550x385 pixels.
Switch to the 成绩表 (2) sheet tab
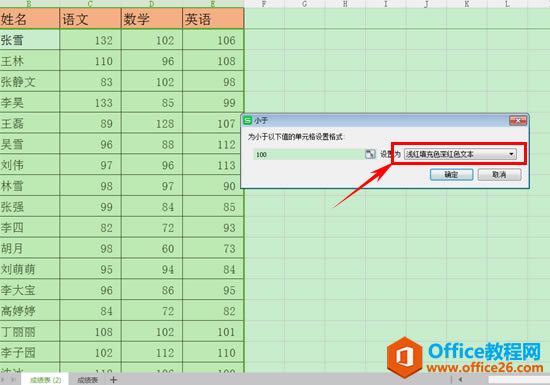(x=45, y=380)
